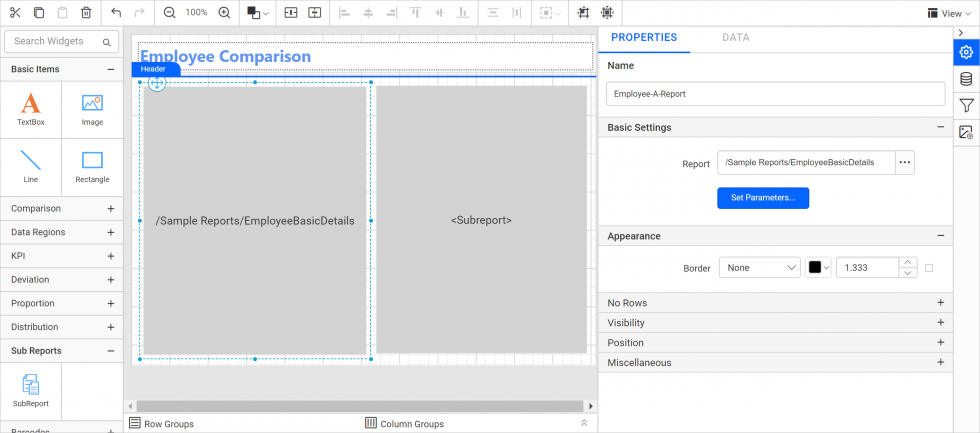980x433 pixels.
Task: Click the Name field Employee-A-Report
Action: (x=776, y=94)
